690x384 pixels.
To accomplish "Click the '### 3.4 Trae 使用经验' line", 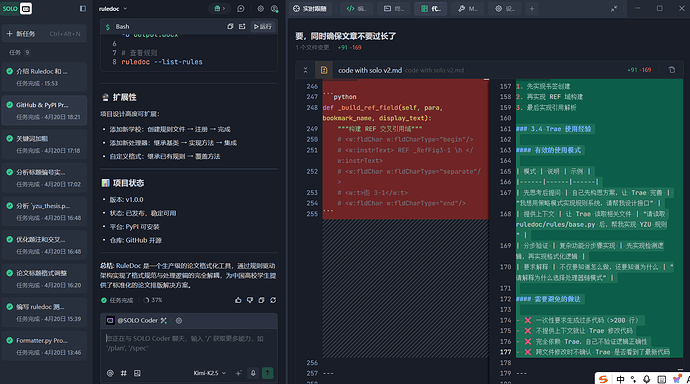I will coord(554,129).
